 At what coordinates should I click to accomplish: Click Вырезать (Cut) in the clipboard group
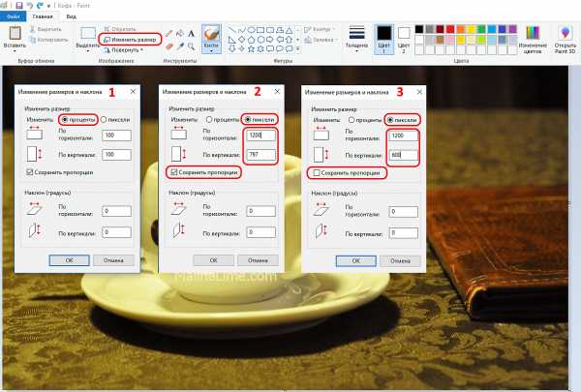tap(46, 29)
